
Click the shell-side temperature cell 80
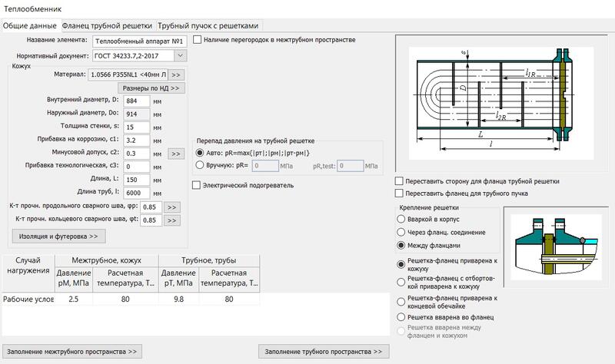(125, 299)
